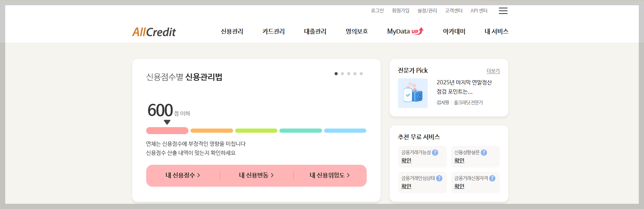Click the black triangle score marker
This screenshot has width=644, height=209.
(167, 122)
